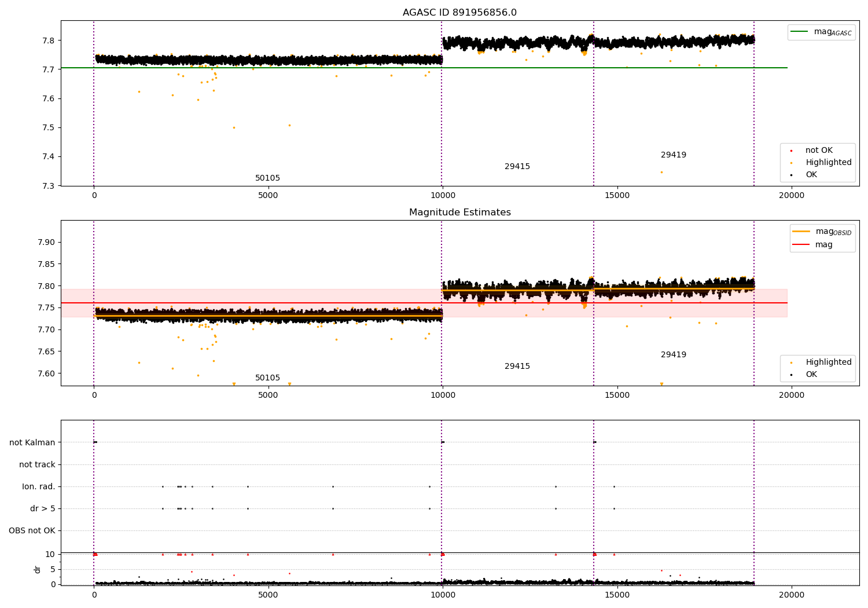
Task: Click obsid label 29415 in top plot
Action: (x=517, y=167)
